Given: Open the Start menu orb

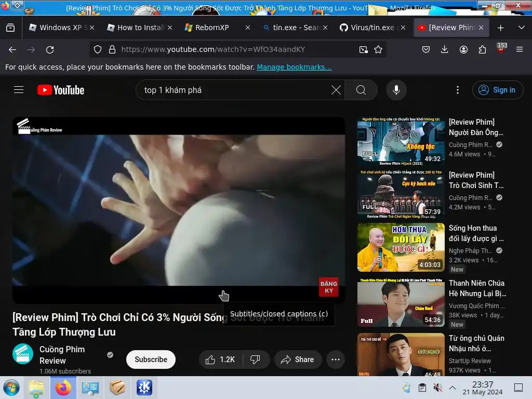Looking at the screenshot, I should [11, 388].
